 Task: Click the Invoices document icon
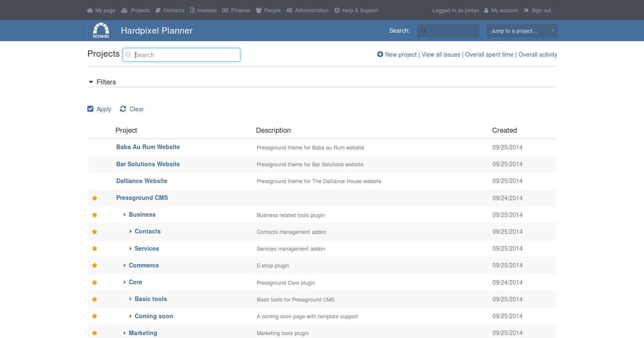192,10
